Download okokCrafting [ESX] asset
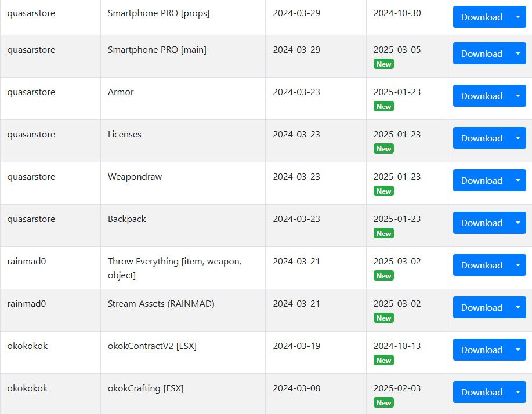 [482, 393]
